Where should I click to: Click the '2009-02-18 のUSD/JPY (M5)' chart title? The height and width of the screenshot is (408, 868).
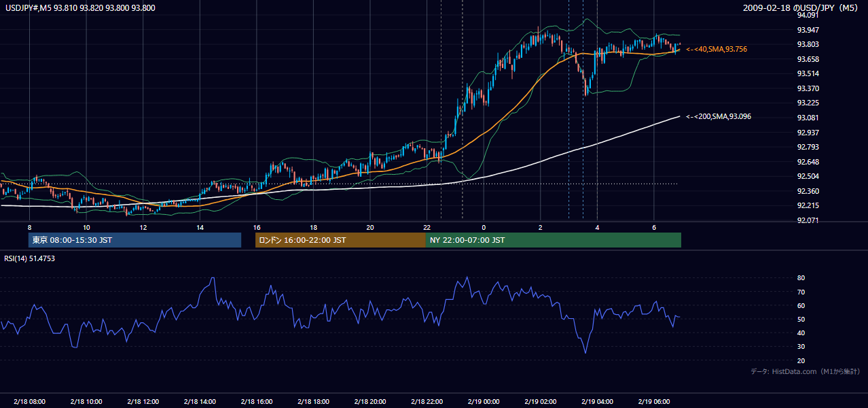click(x=801, y=8)
